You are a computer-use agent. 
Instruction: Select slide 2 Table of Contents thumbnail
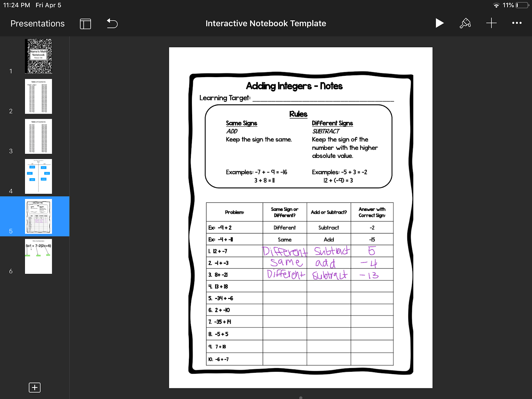click(38, 96)
